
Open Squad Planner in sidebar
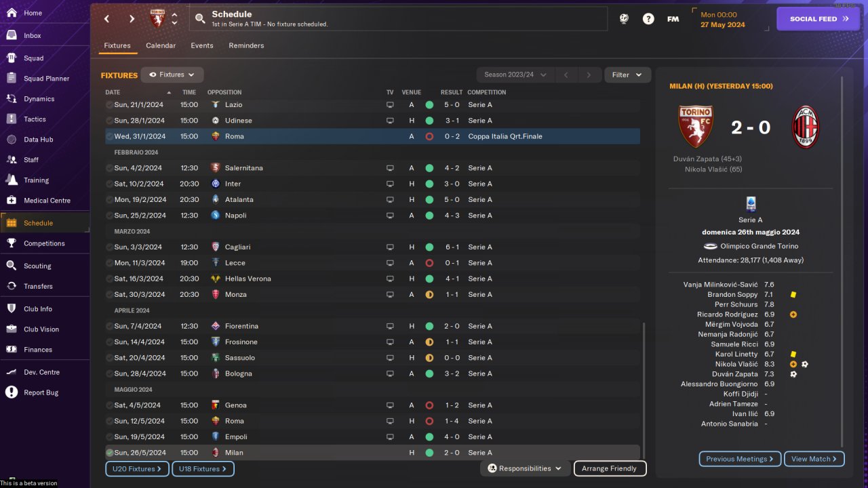coord(46,79)
